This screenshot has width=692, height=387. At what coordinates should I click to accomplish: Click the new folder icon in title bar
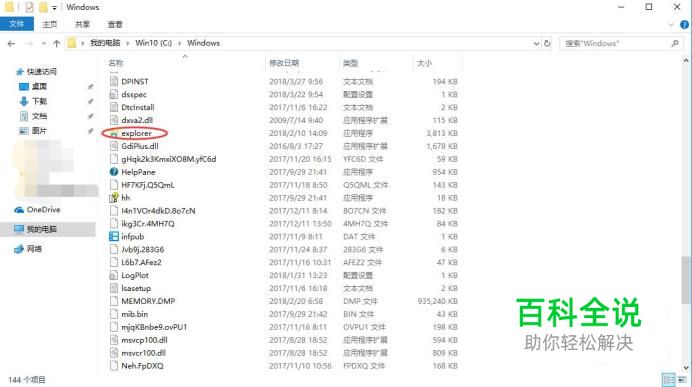[43, 7]
